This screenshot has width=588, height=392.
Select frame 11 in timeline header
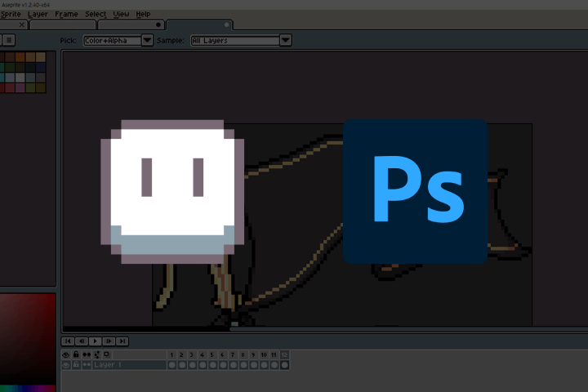pyautogui.click(x=274, y=354)
